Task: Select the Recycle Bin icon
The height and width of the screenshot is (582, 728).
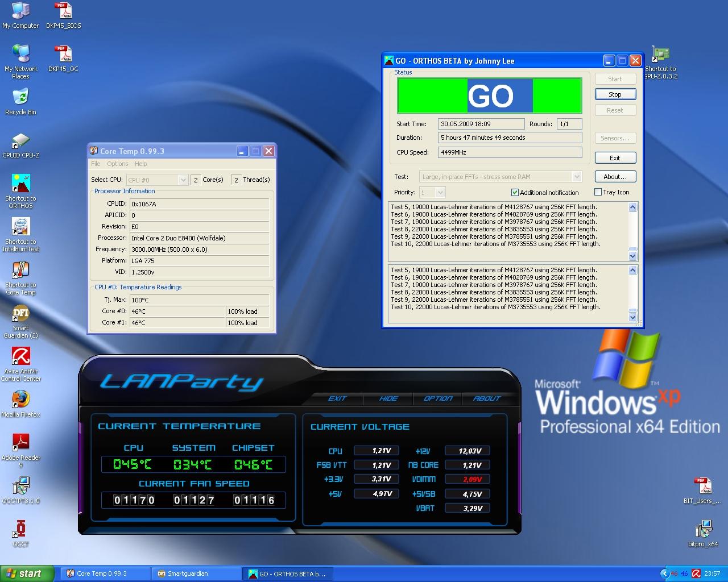Action: tap(20, 102)
